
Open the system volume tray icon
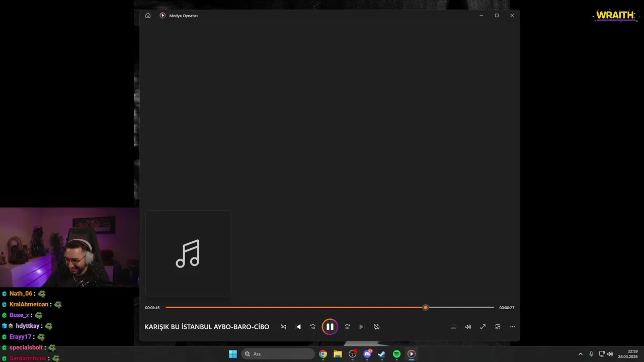[x=610, y=354]
